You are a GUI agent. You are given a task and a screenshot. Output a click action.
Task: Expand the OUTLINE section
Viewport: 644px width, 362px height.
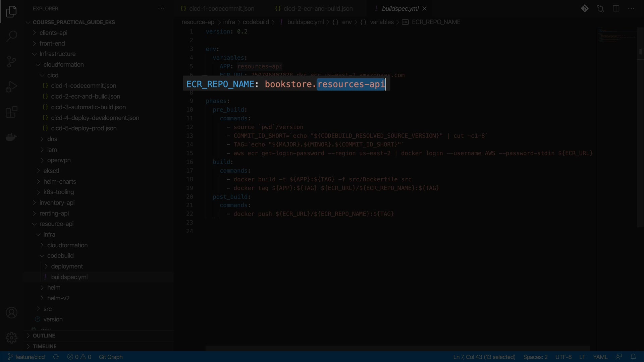point(44,336)
